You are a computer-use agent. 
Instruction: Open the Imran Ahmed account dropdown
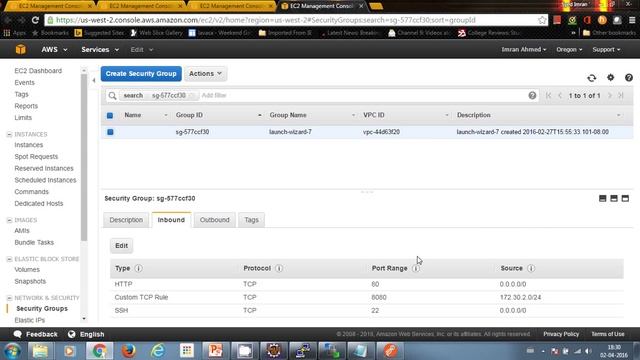(524, 49)
